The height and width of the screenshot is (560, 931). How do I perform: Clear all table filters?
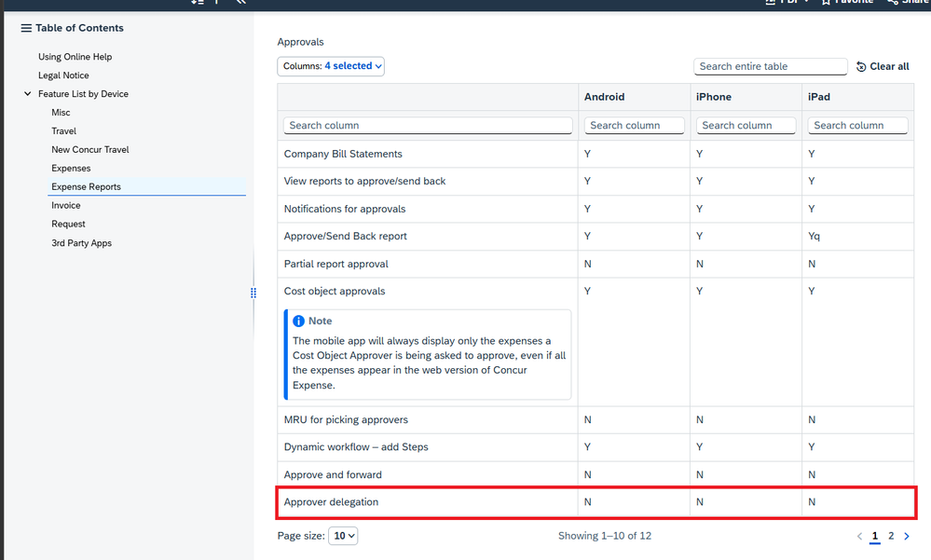click(883, 66)
